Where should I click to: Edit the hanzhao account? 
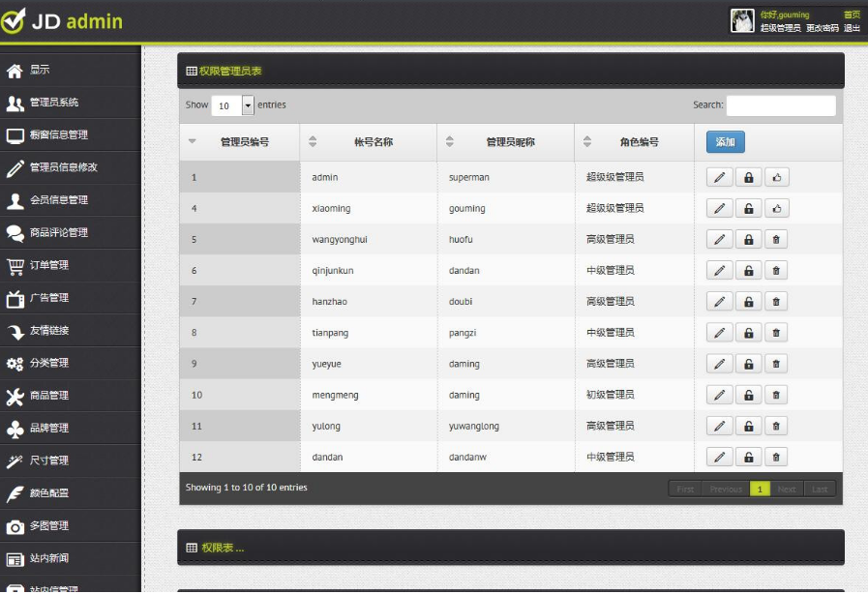[x=720, y=301]
